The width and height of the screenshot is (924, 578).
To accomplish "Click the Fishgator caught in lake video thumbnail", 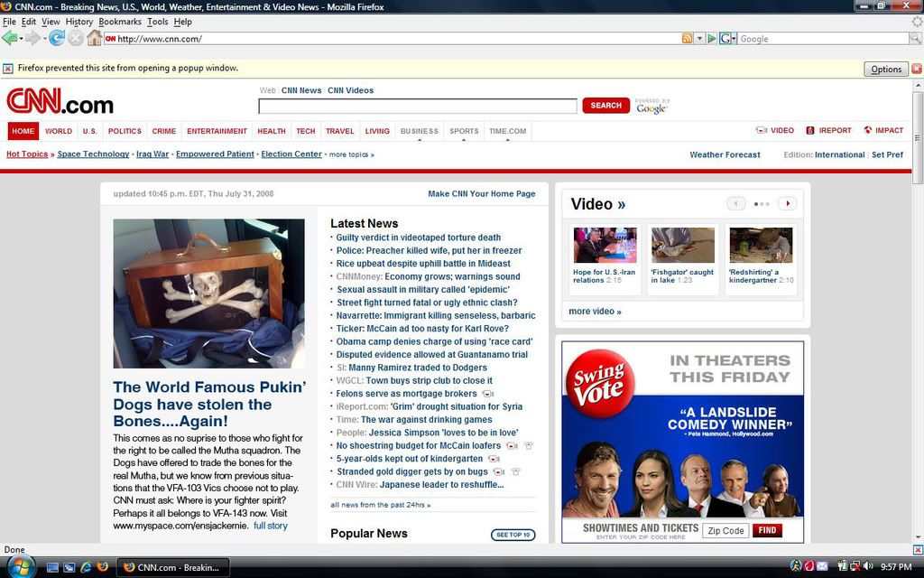I will (x=682, y=245).
